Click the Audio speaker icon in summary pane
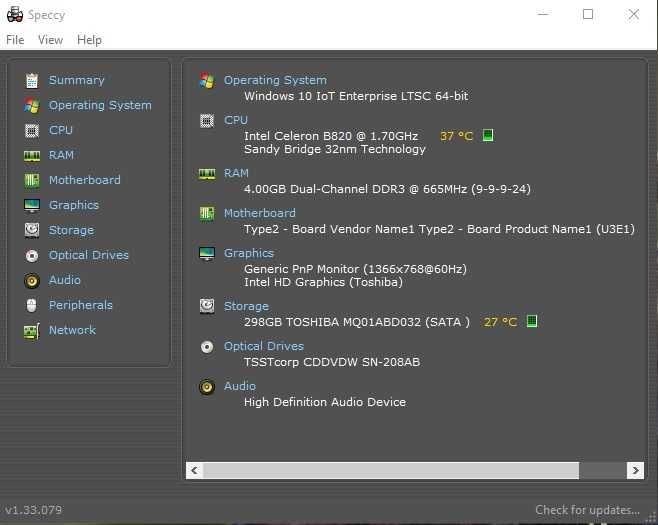This screenshot has height=525, width=658. point(207,387)
